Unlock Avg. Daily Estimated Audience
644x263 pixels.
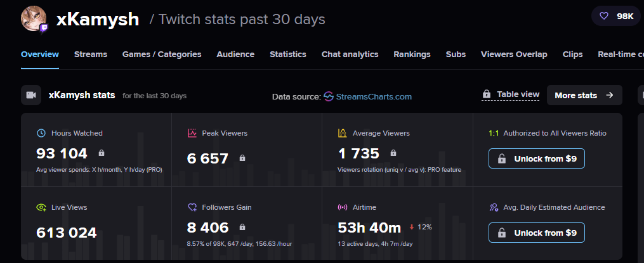(x=536, y=233)
